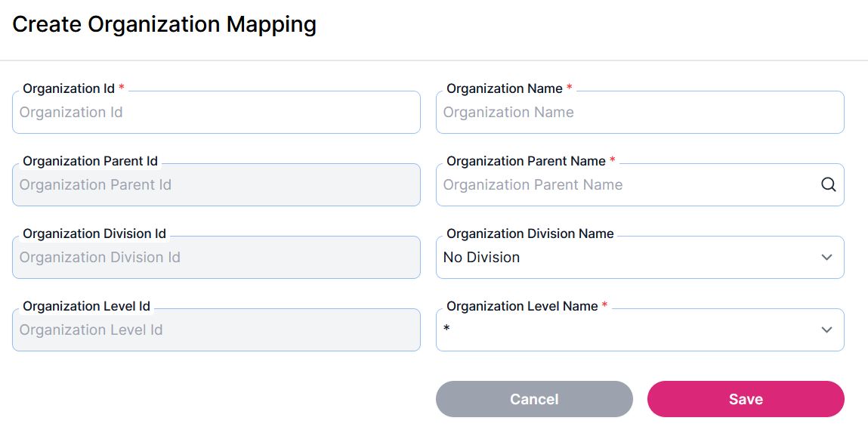Click the chevron arrow of Organization Level Name
Screen dimensions: 868x433
[x=826, y=330]
